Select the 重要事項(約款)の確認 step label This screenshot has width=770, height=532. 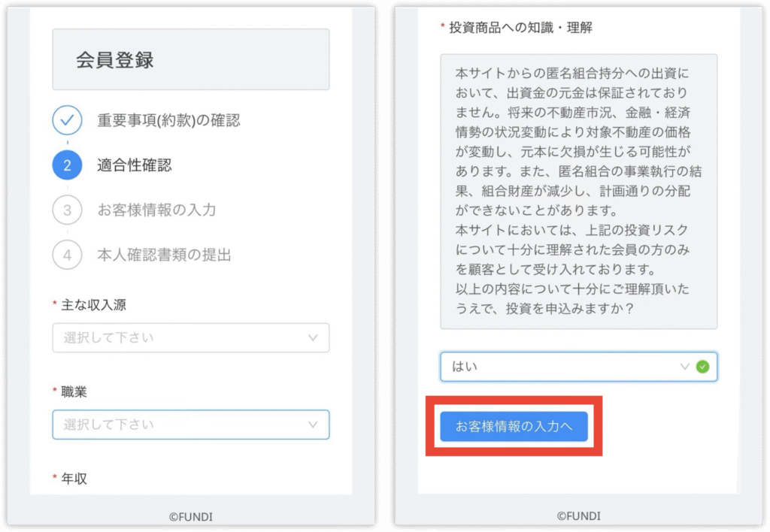pos(168,120)
